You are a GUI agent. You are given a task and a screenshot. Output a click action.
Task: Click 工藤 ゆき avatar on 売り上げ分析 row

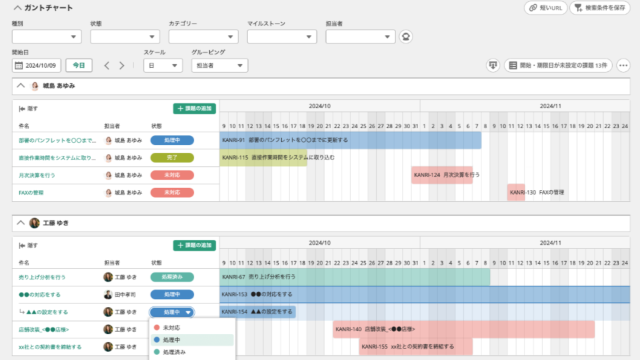tap(108, 277)
